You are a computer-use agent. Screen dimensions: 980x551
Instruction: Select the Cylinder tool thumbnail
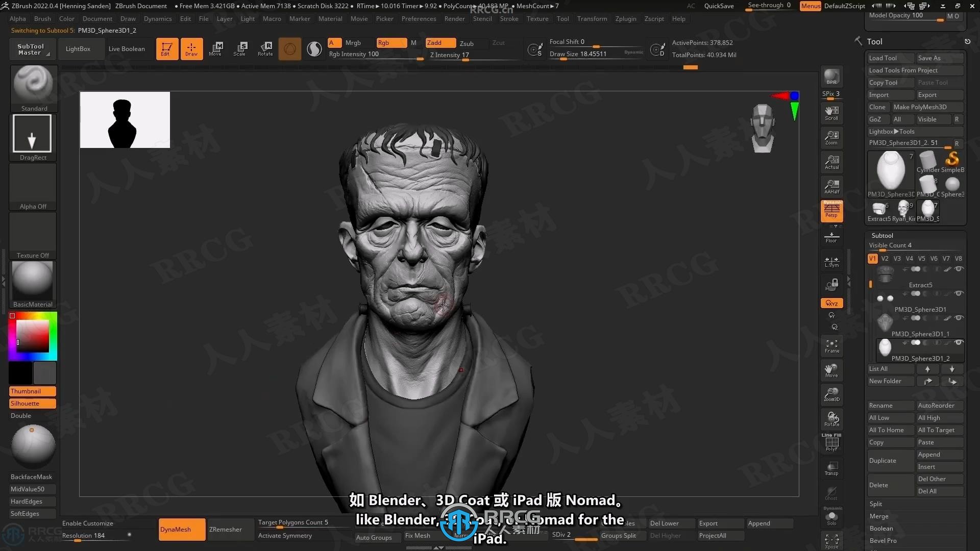click(928, 162)
